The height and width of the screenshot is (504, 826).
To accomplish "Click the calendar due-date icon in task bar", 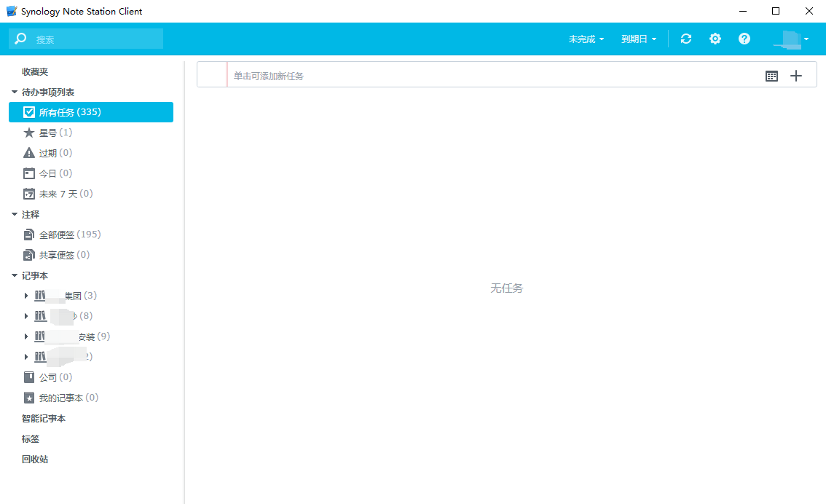I will [x=771, y=76].
